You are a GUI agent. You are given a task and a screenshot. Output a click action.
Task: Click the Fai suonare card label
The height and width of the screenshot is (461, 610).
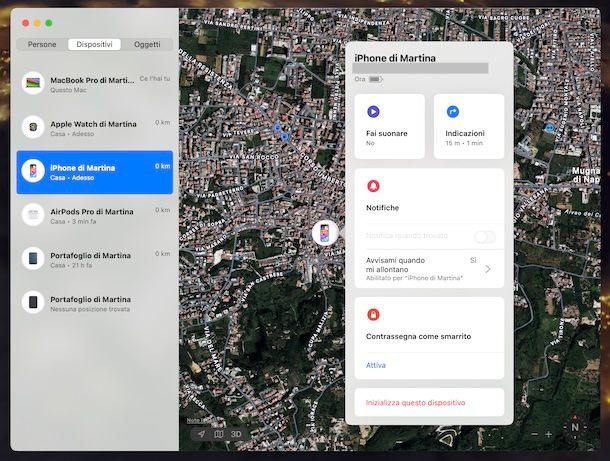tap(387, 133)
